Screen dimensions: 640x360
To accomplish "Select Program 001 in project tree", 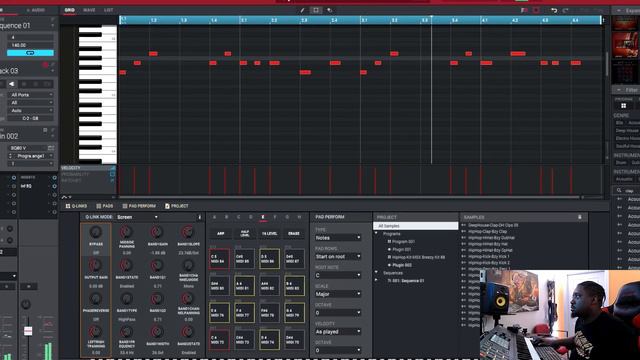I will pyautogui.click(x=403, y=242).
